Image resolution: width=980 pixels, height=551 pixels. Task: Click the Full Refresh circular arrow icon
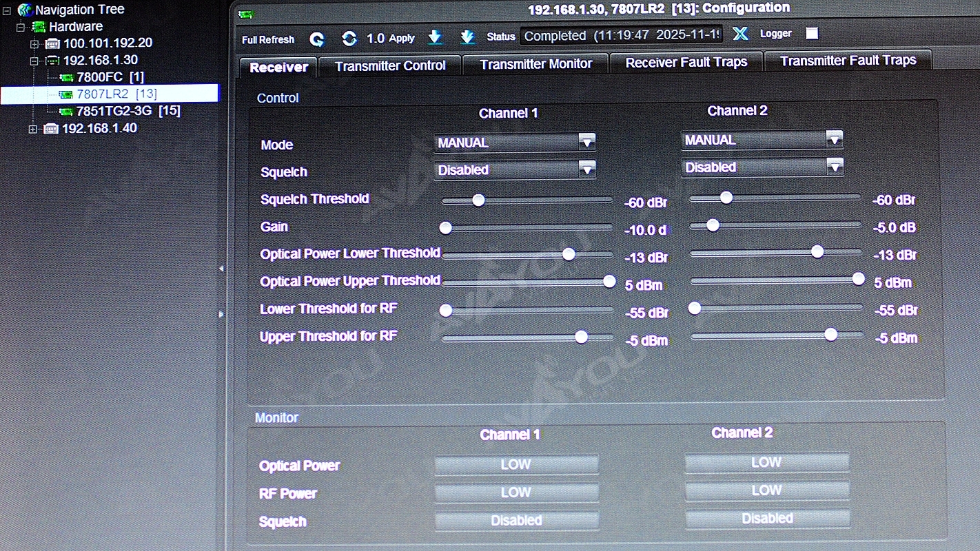316,39
